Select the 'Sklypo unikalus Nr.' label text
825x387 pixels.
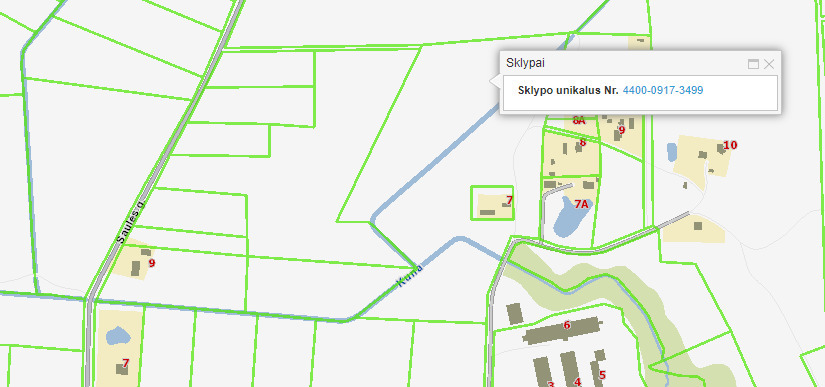pos(568,90)
